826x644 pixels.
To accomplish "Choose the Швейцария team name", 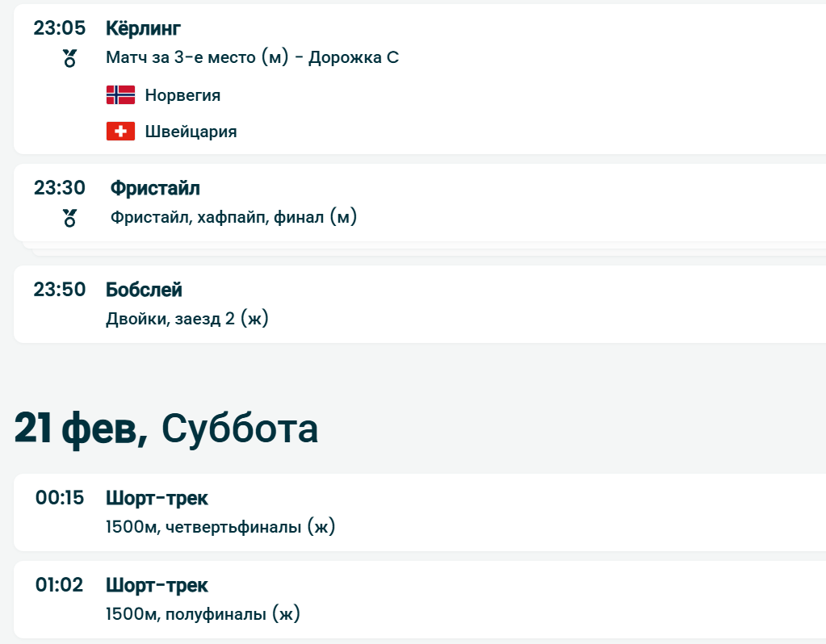I will [191, 132].
